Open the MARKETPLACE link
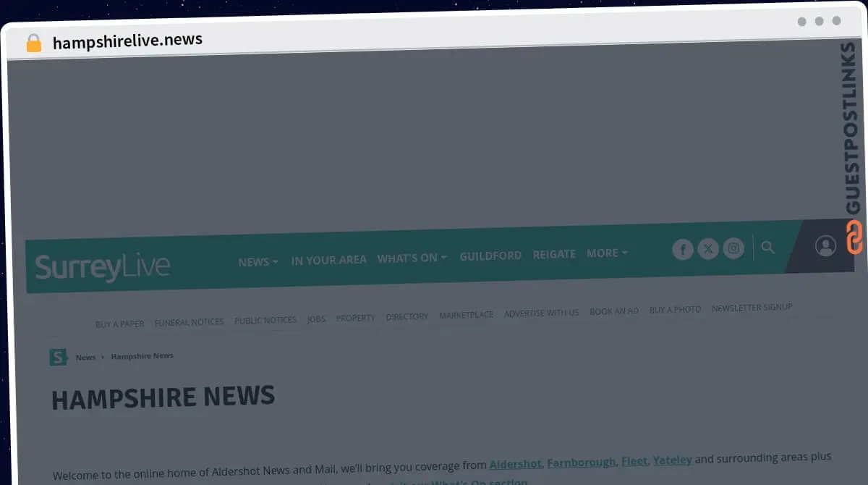The width and height of the screenshot is (868, 485). click(x=466, y=315)
